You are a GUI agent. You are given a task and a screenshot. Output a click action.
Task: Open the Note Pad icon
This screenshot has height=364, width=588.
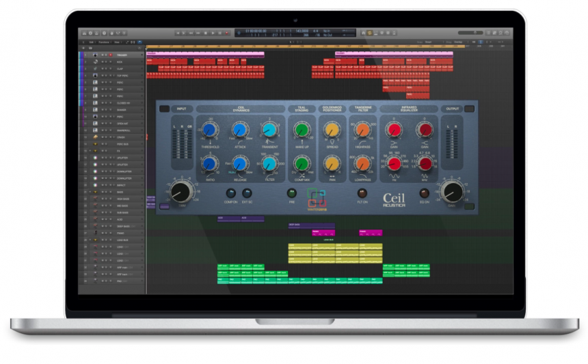(494, 33)
